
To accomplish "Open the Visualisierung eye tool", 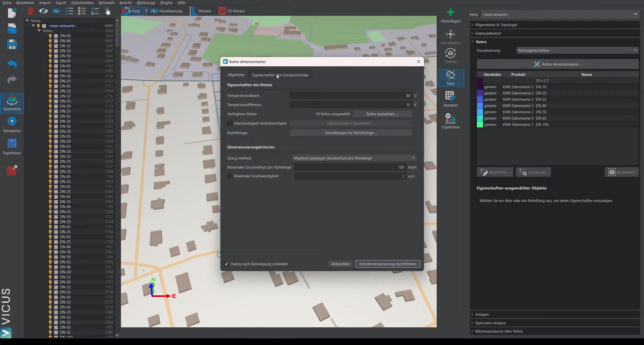I will (x=167, y=11).
